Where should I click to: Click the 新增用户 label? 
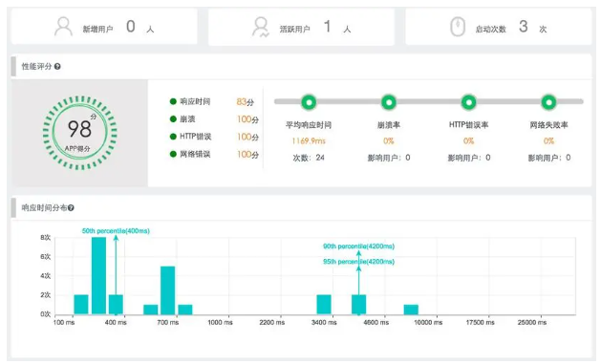point(97,29)
